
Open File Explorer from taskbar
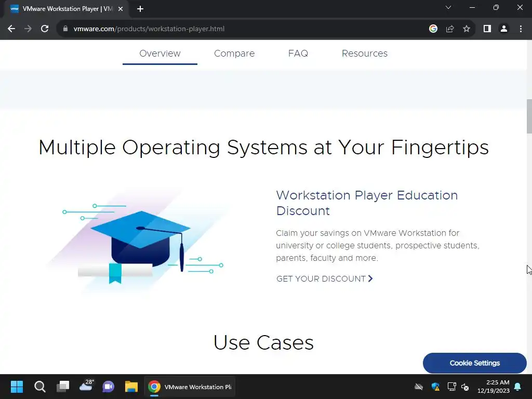tap(131, 387)
